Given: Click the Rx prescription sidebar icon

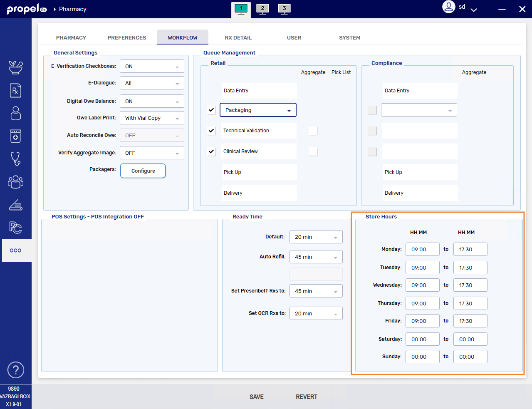Looking at the screenshot, I should pos(15,90).
